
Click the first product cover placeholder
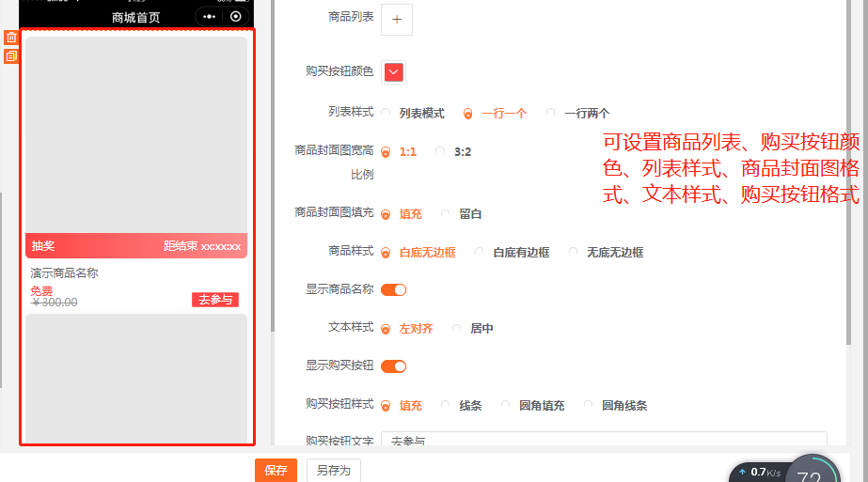pos(136,135)
